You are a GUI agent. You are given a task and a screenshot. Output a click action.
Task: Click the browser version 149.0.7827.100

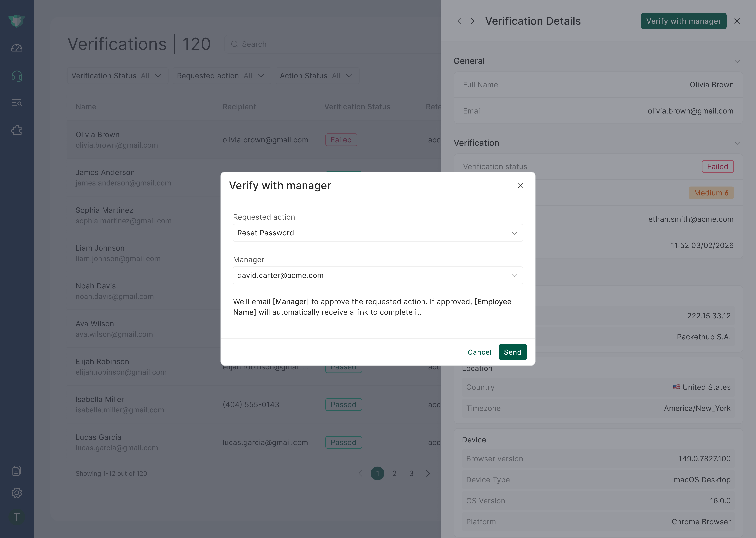click(x=704, y=459)
